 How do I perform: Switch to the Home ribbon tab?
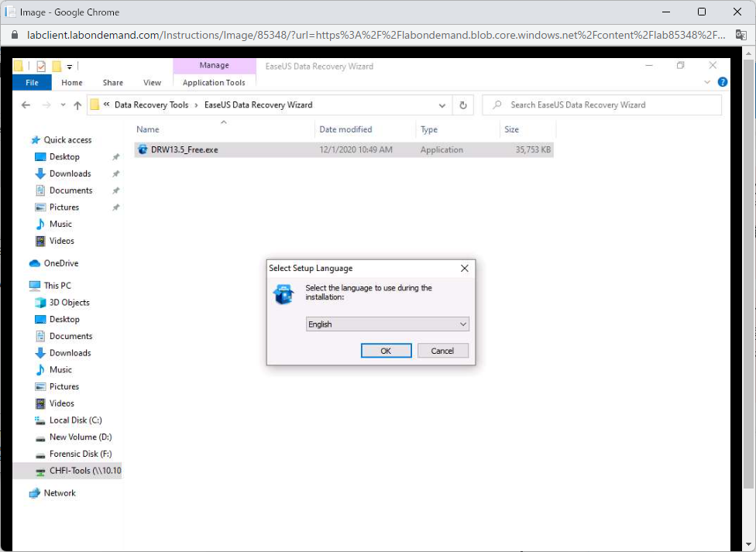(71, 82)
